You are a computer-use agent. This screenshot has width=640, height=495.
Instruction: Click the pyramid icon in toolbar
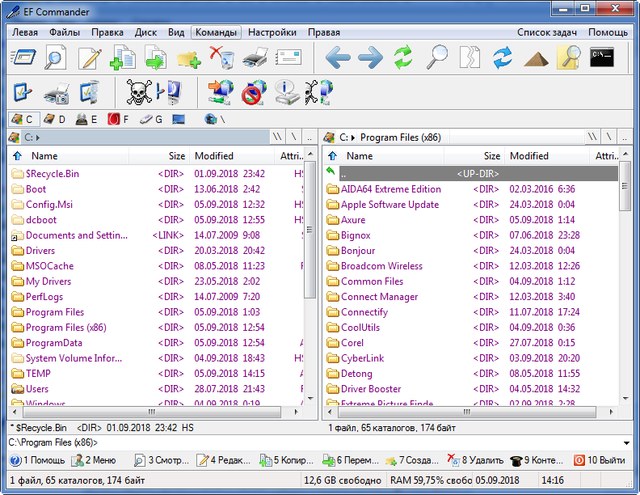click(x=536, y=58)
